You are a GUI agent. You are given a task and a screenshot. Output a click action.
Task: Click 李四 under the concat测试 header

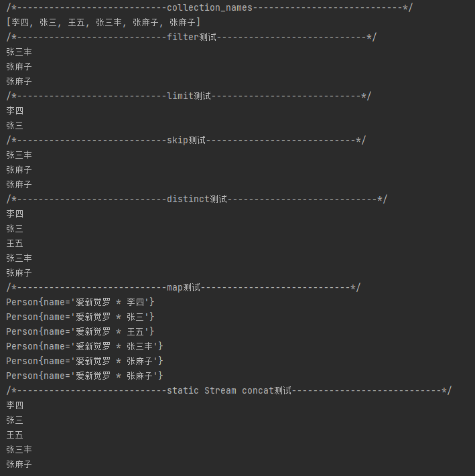(15, 406)
